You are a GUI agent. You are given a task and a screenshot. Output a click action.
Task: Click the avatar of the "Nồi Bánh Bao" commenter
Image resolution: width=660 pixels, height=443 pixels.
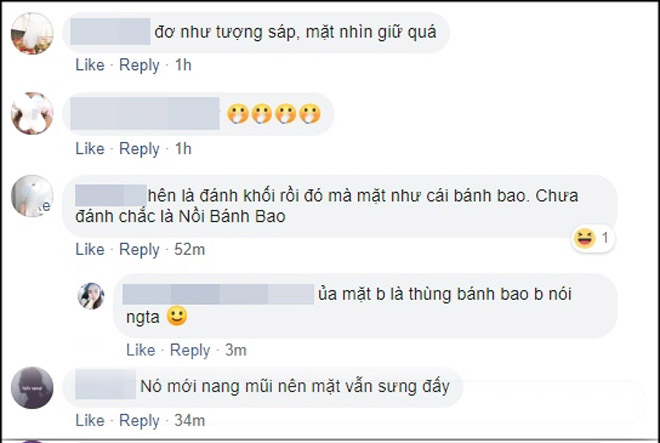[x=30, y=193]
